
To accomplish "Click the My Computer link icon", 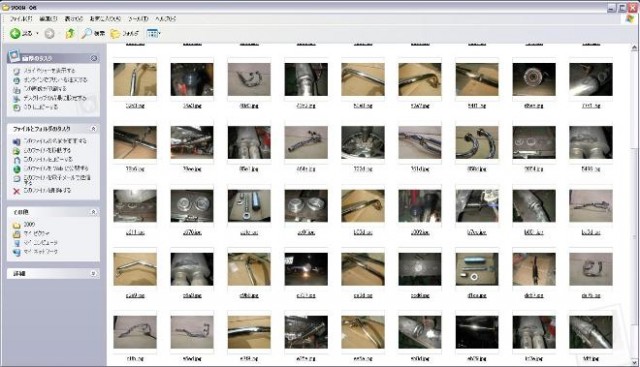I will click(17, 242).
